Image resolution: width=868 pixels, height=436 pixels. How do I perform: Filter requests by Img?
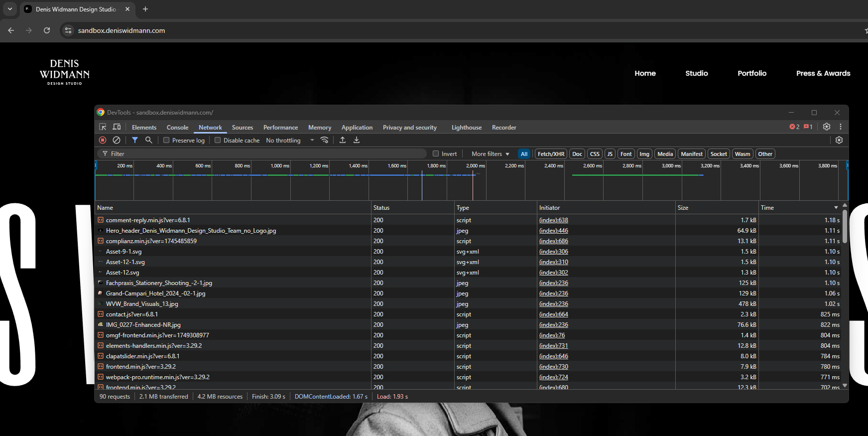coord(644,154)
